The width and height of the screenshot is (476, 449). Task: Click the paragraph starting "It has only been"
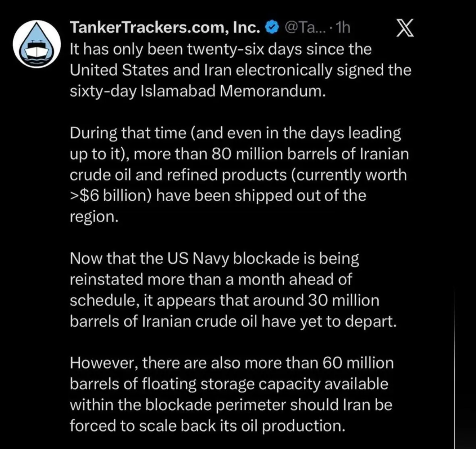click(241, 70)
